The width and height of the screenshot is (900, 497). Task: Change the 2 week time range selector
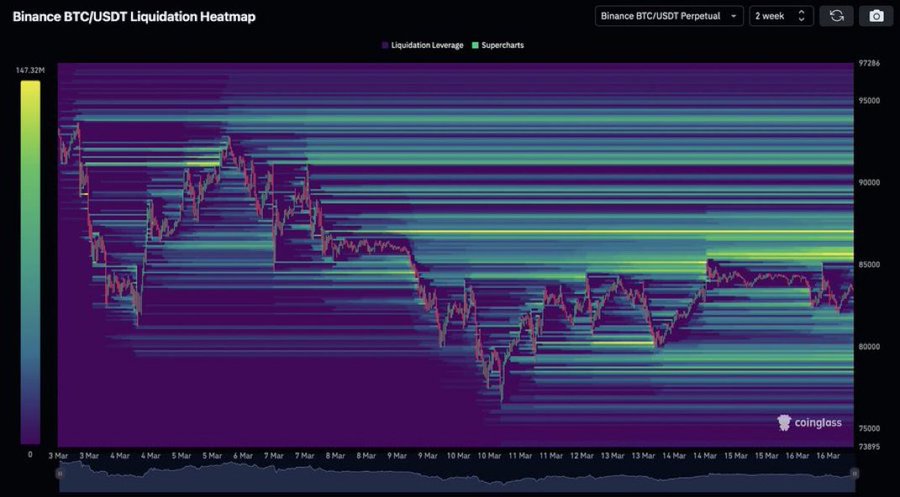(781, 16)
